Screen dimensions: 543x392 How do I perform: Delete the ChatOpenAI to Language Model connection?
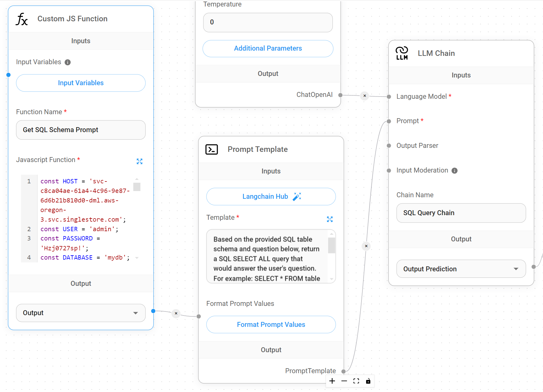(365, 96)
